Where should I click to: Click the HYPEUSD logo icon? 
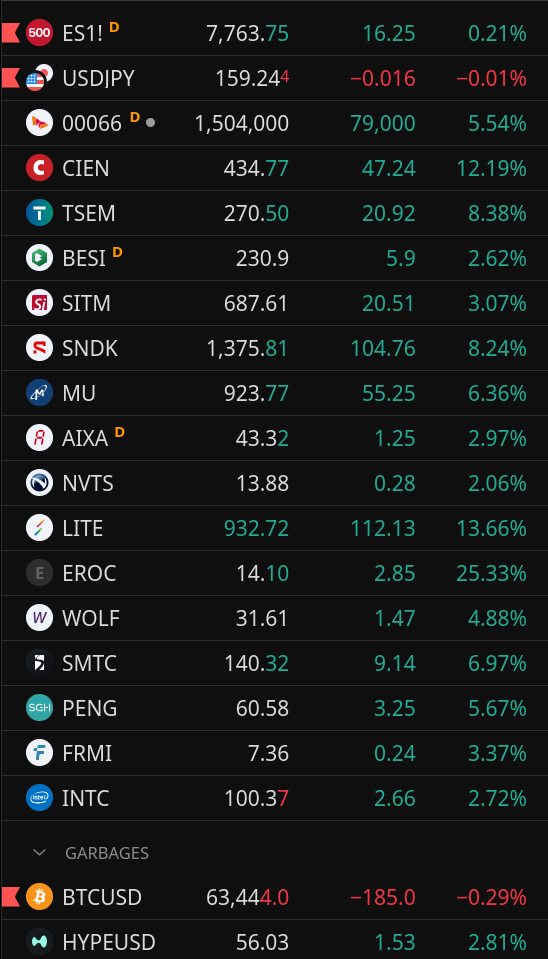[39, 942]
